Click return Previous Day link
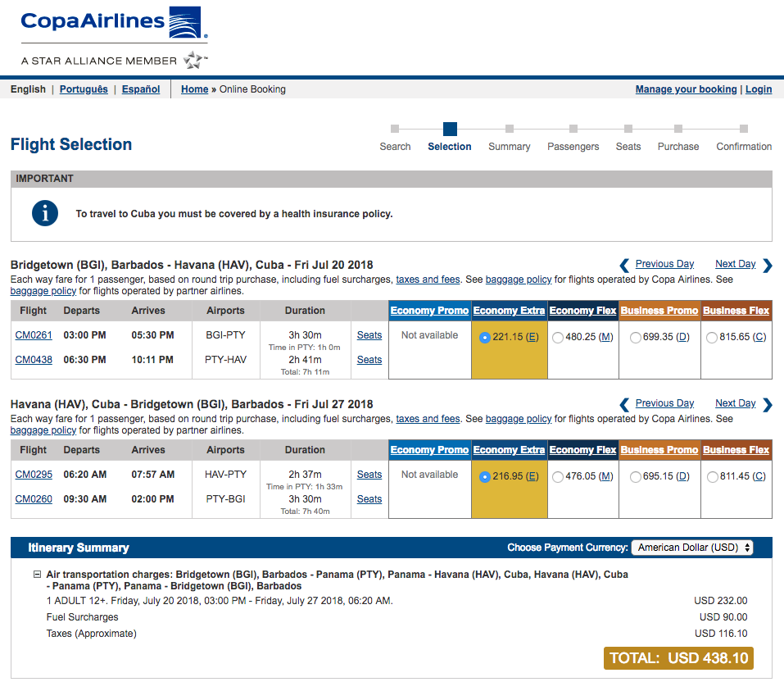The image size is (784, 682). coord(664,402)
